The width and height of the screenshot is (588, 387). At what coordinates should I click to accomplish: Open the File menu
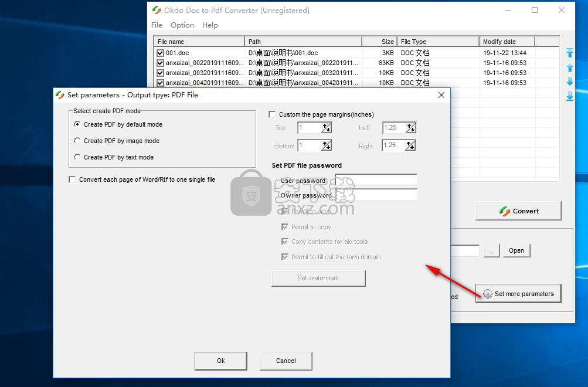point(157,25)
